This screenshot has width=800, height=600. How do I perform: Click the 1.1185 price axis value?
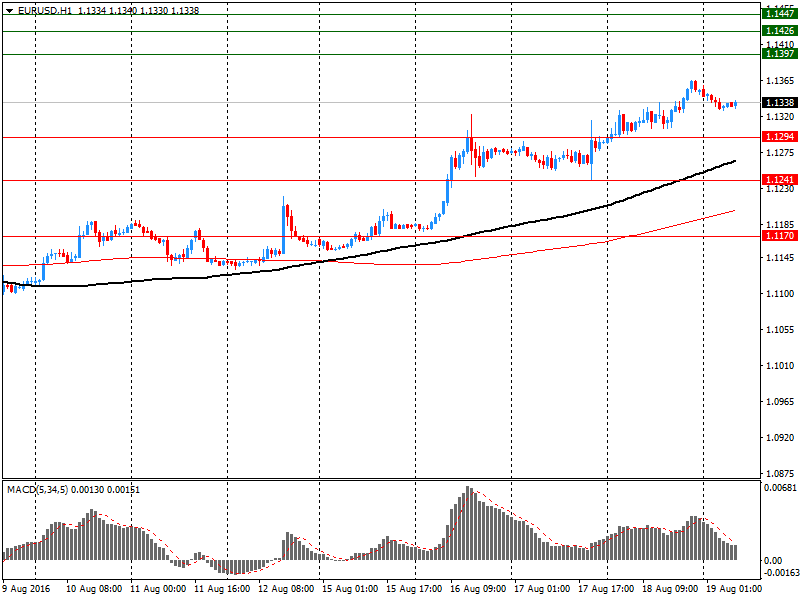[x=780, y=224]
